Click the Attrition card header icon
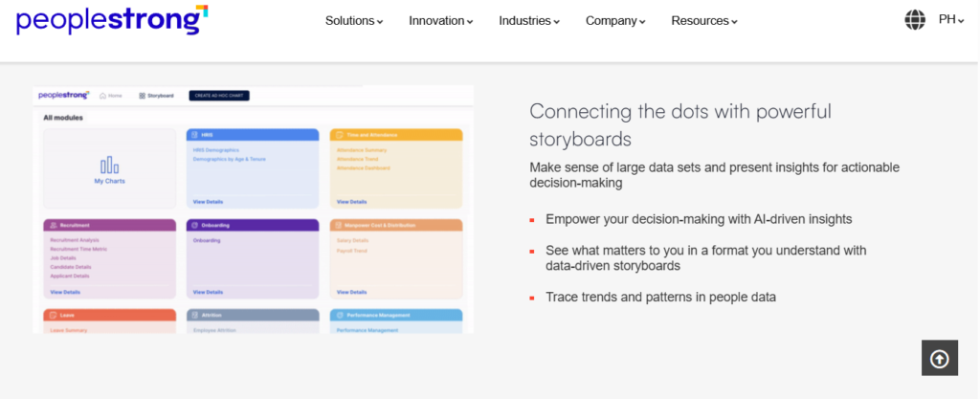Viewport: 980px width, 399px height. [x=195, y=316]
